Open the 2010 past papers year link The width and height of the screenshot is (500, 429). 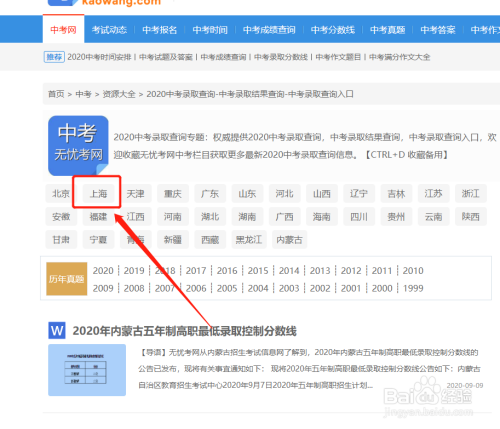pyautogui.click(x=413, y=271)
